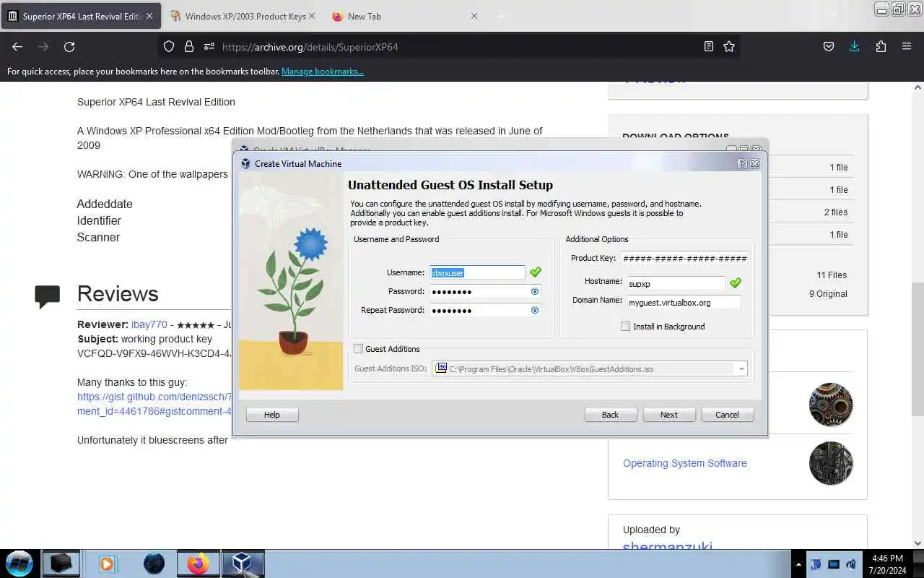The image size is (924, 578).
Task: Show password in Repeat Password field
Action: point(535,310)
